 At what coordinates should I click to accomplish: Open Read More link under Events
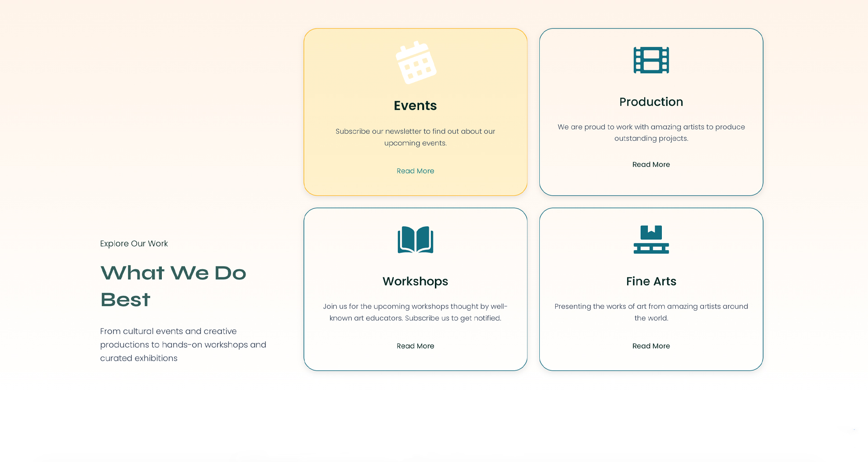pyautogui.click(x=415, y=171)
